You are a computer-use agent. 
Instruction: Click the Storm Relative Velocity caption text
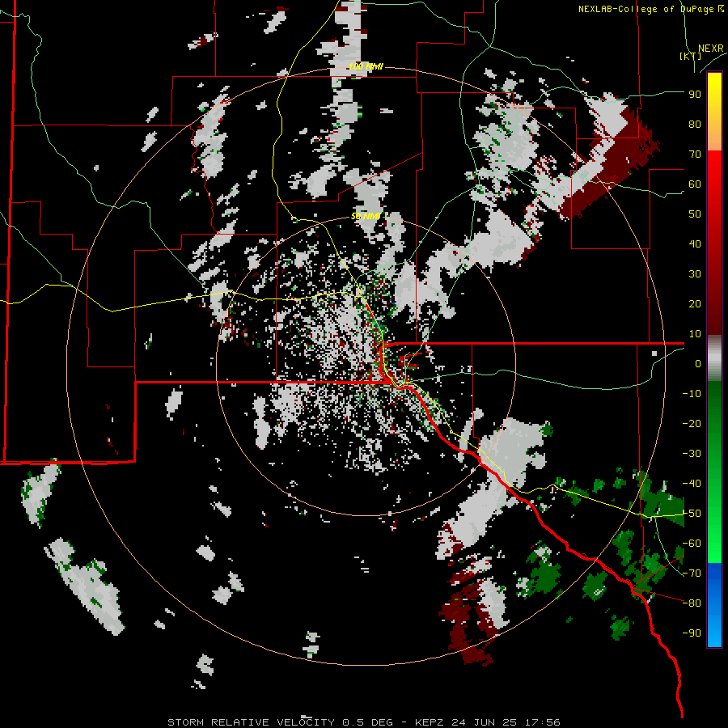(363, 722)
